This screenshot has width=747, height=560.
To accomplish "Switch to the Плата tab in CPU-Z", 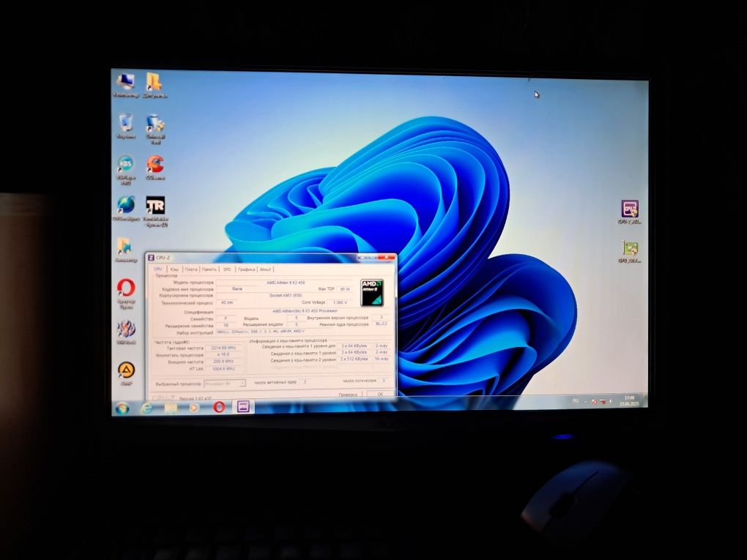I will [191, 269].
